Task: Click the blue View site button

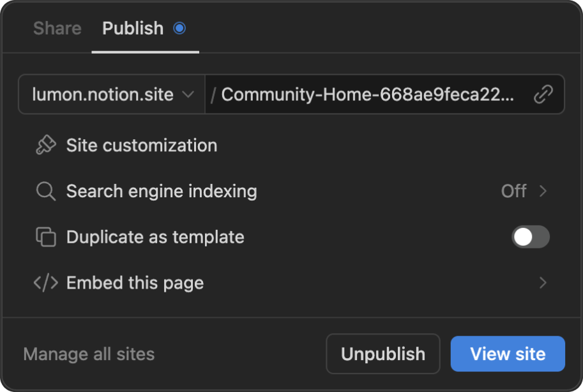Action: (508, 354)
